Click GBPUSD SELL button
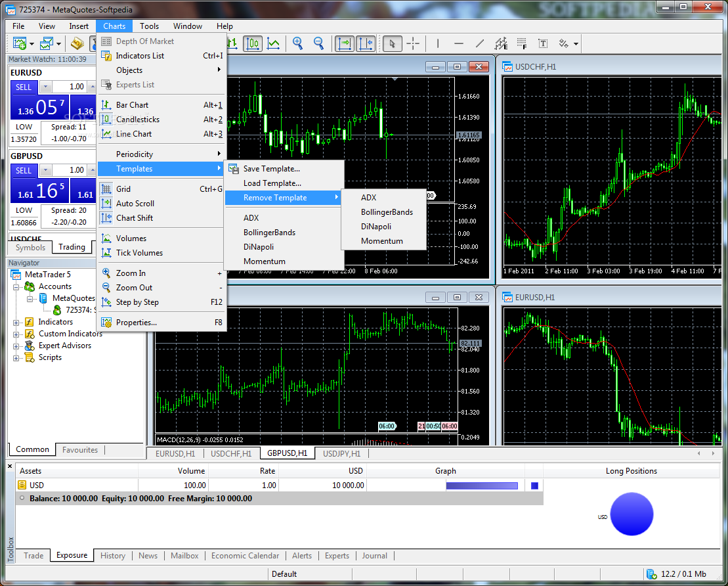 click(24, 171)
